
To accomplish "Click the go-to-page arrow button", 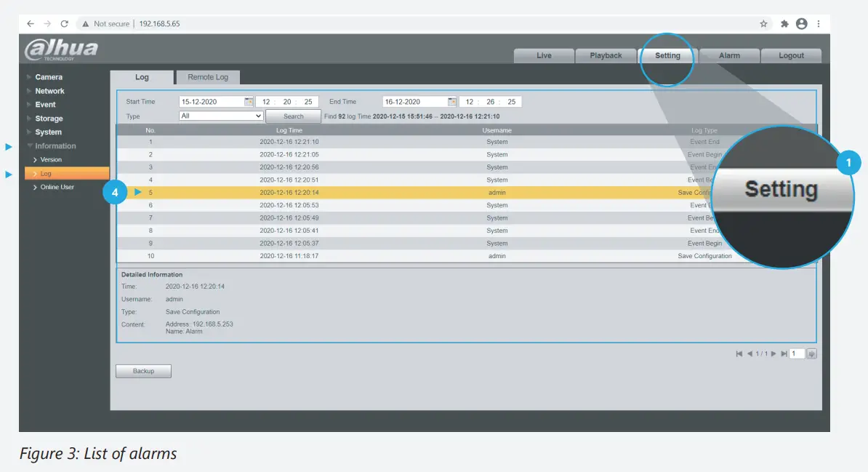I will 811,354.
